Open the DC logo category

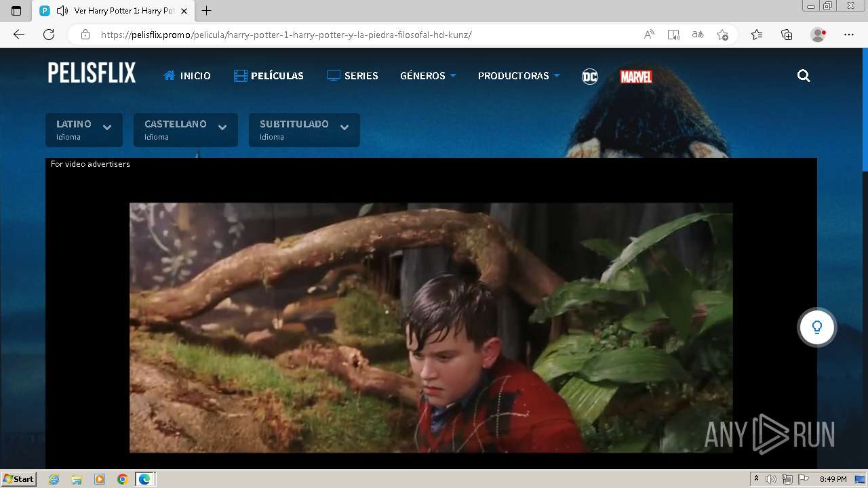pos(590,77)
